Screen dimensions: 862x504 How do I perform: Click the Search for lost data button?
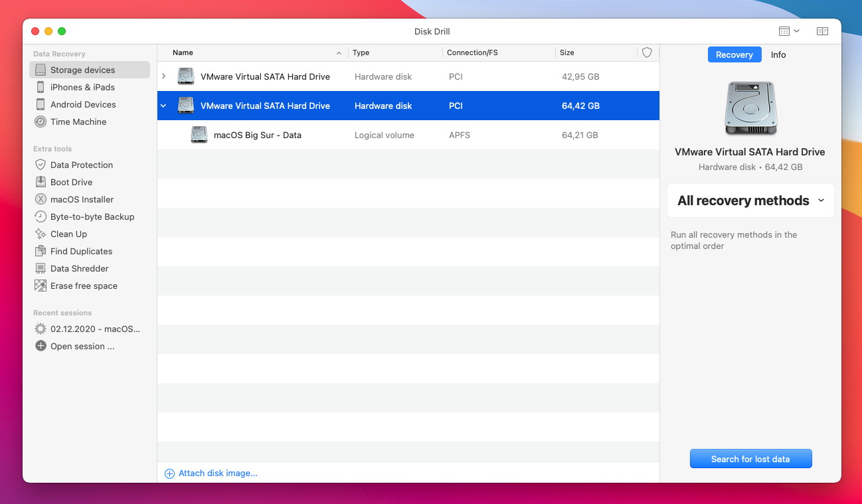(750, 459)
